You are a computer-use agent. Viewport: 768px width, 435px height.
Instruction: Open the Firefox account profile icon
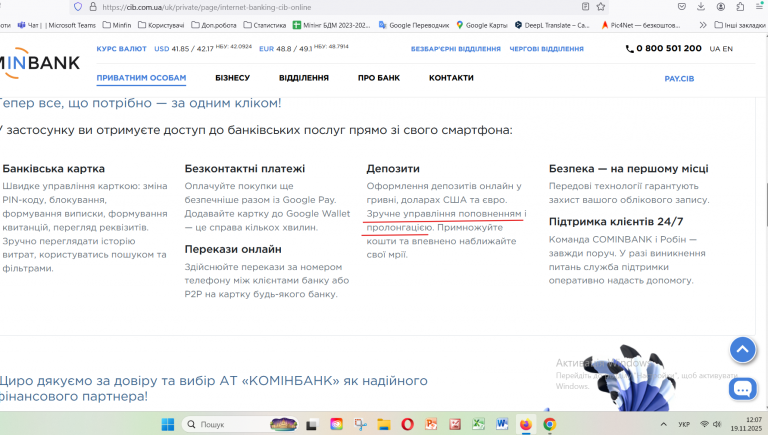tap(720, 6)
